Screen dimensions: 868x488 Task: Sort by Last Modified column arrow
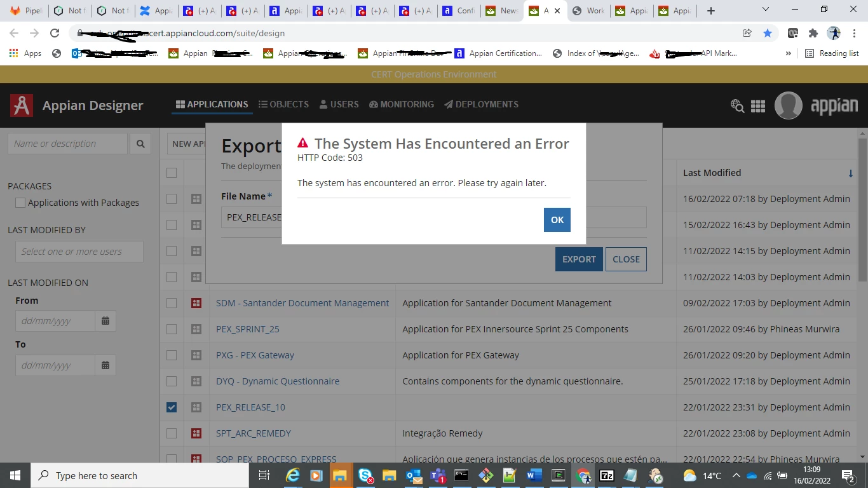(x=851, y=173)
